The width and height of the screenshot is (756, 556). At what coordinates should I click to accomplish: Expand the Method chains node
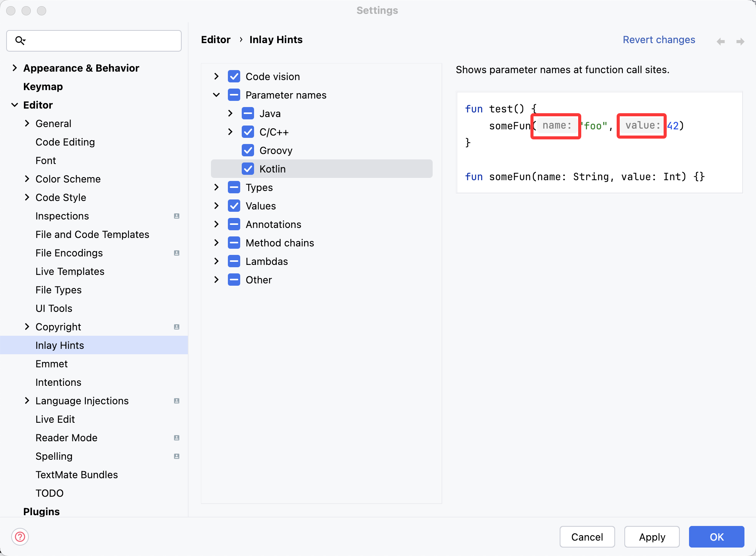216,243
